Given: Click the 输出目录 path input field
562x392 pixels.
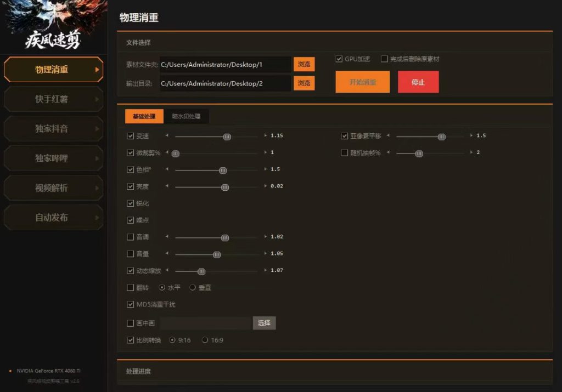Looking at the screenshot, I should click(x=226, y=83).
